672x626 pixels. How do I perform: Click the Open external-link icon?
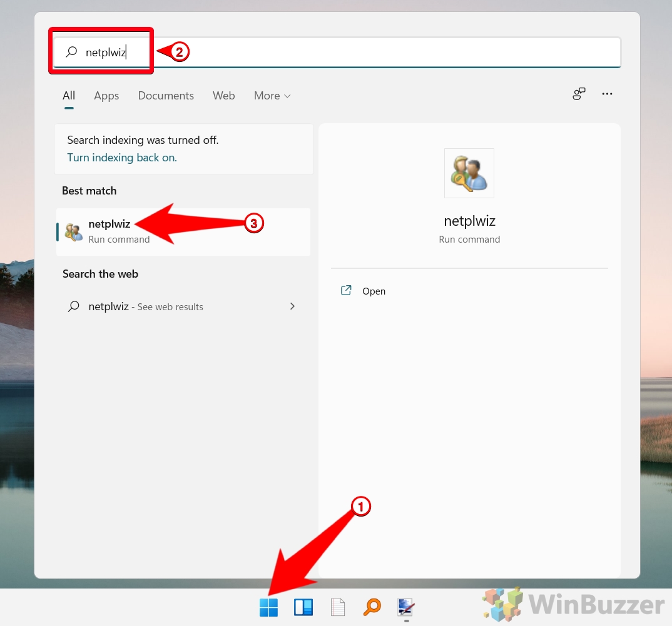pyautogui.click(x=346, y=291)
